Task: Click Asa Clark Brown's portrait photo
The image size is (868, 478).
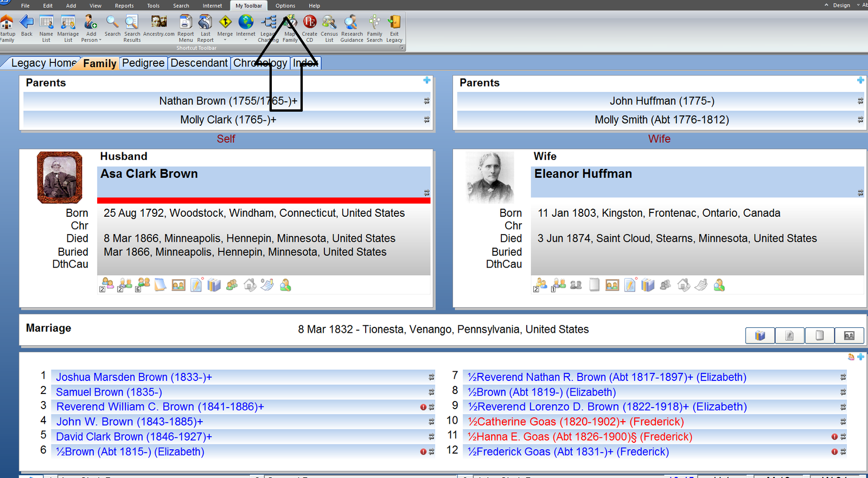Action: (x=60, y=177)
